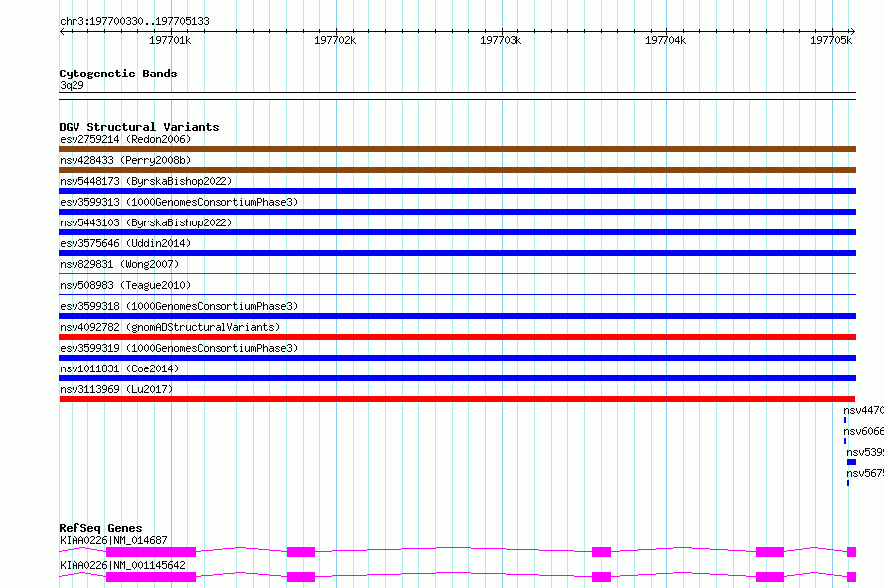The height and width of the screenshot is (588, 884).
Task: Click the 197701k ruler tick label
Action: (x=170, y=40)
